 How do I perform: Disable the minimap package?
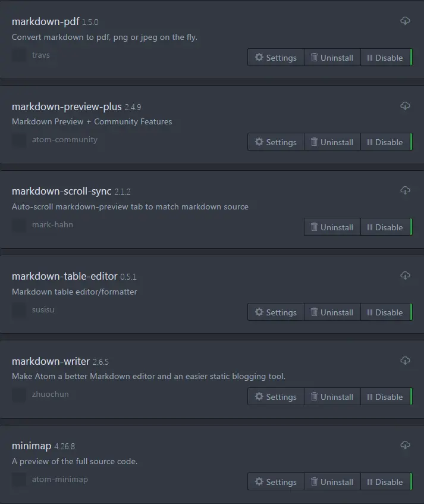pyautogui.click(x=386, y=482)
